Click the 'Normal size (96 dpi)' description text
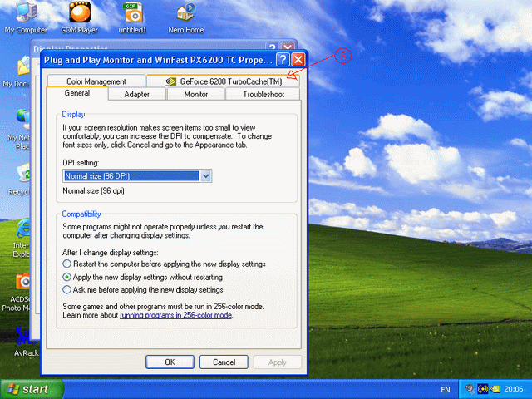The width and height of the screenshot is (532, 399). tap(93, 190)
